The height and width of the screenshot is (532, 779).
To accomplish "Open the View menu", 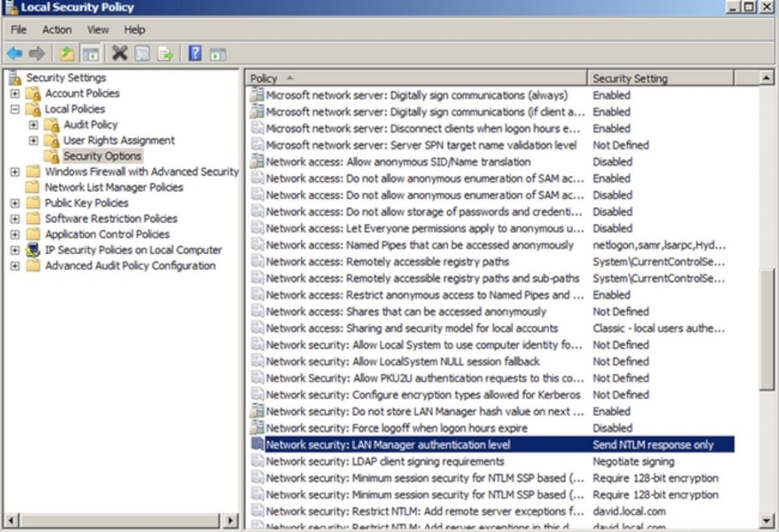I will (98, 30).
